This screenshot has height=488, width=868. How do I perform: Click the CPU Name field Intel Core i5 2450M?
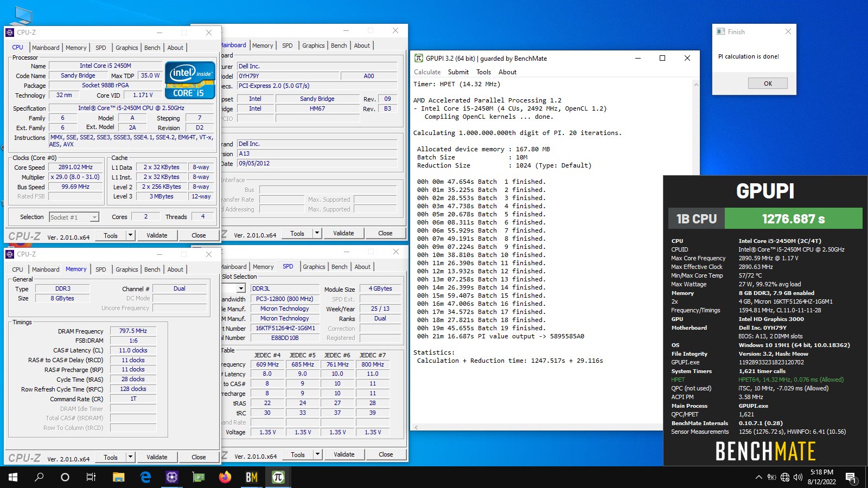(x=105, y=66)
